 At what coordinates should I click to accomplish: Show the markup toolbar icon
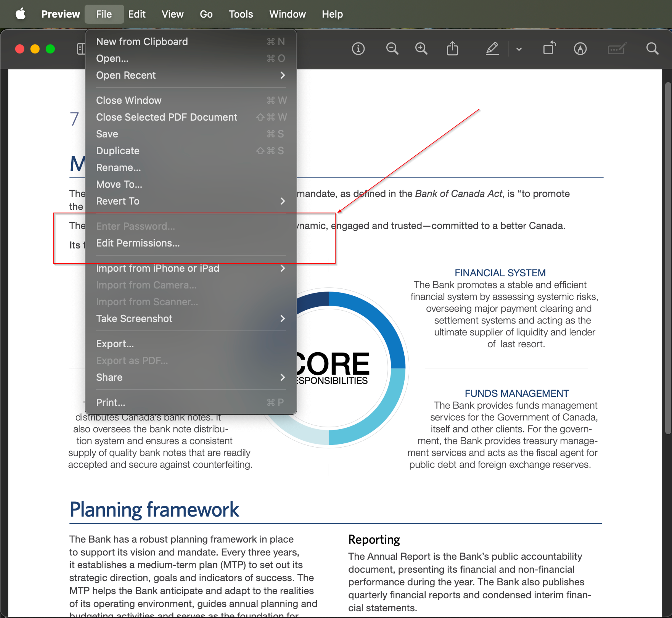580,49
